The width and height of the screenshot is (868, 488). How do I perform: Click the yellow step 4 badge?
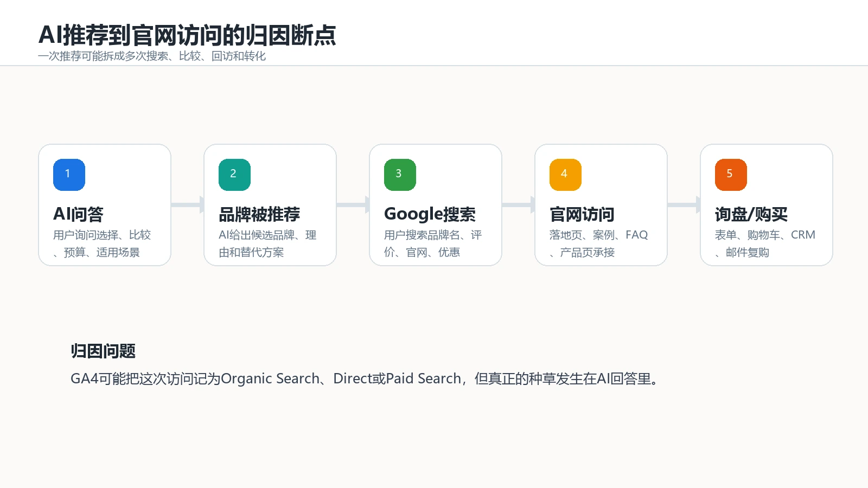pos(565,175)
